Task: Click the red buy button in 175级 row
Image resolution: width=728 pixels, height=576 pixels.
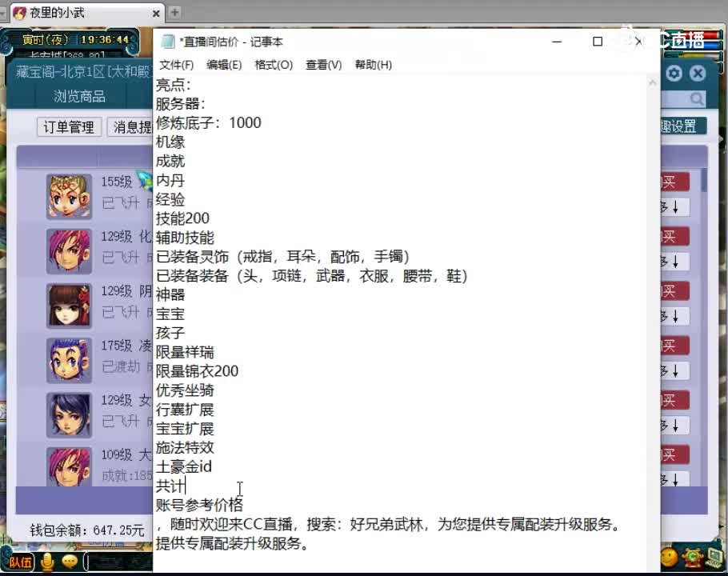Action: pyautogui.click(x=675, y=346)
